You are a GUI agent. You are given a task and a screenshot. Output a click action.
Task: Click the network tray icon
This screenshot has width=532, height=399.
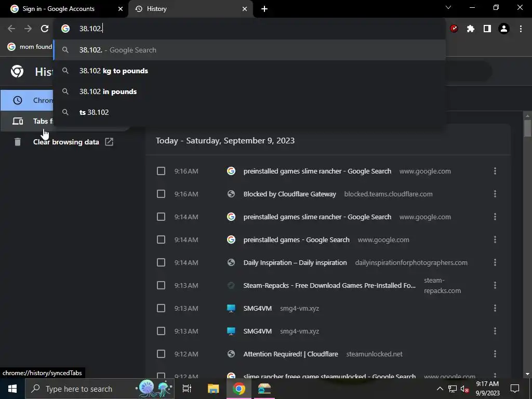click(453, 389)
